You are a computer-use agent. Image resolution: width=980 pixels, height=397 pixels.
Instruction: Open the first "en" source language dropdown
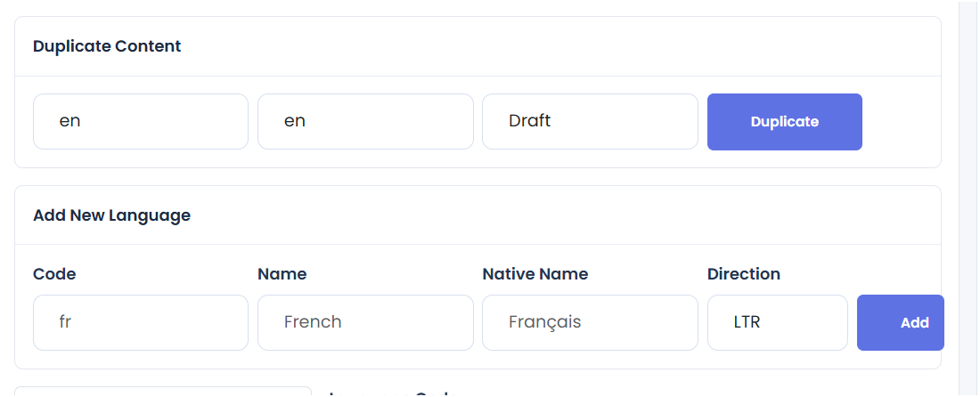pos(141,122)
